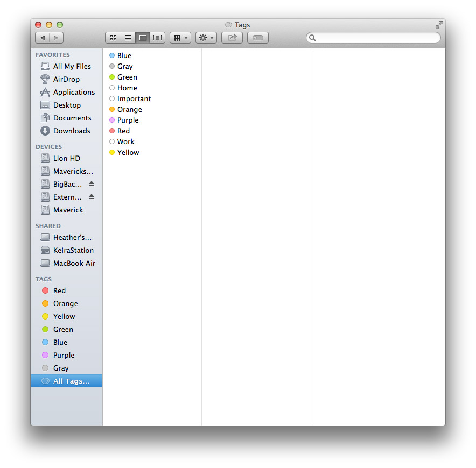The width and height of the screenshot is (476, 468).
Task: Open Downloads in the sidebar
Action: click(66, 131)
